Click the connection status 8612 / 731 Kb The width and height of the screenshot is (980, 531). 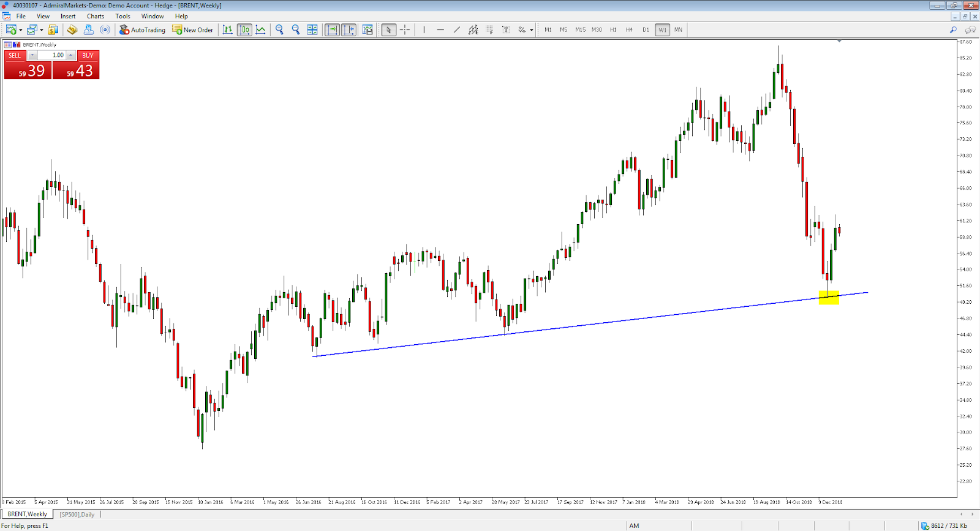pos(944,525)
